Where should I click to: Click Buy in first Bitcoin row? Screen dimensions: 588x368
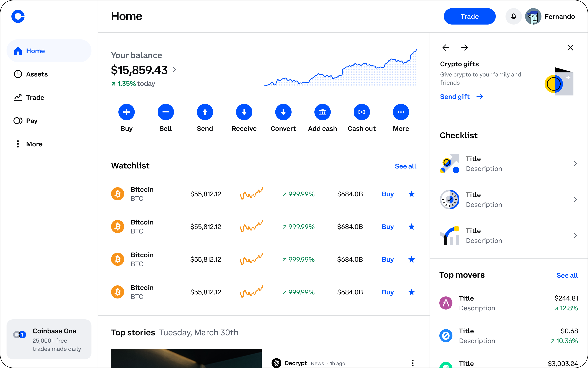388,194
